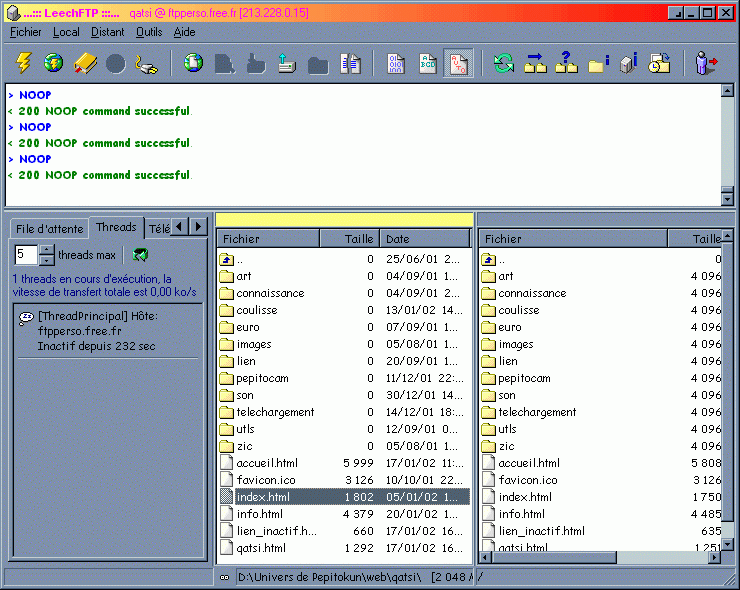This screenshot has height=590, width=740.
Task: Open the Local menu
Action: (66, 32)
